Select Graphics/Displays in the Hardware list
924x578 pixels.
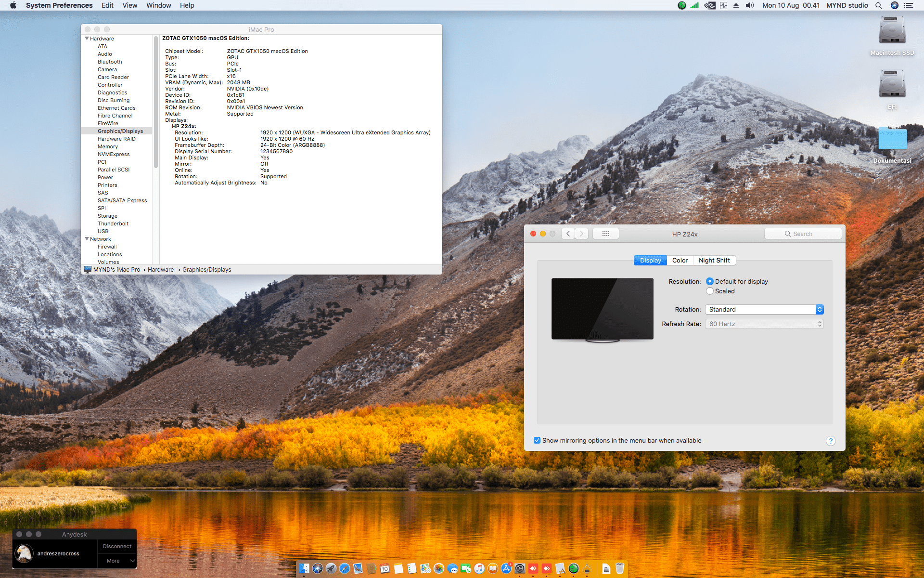(x=116, y=131)
